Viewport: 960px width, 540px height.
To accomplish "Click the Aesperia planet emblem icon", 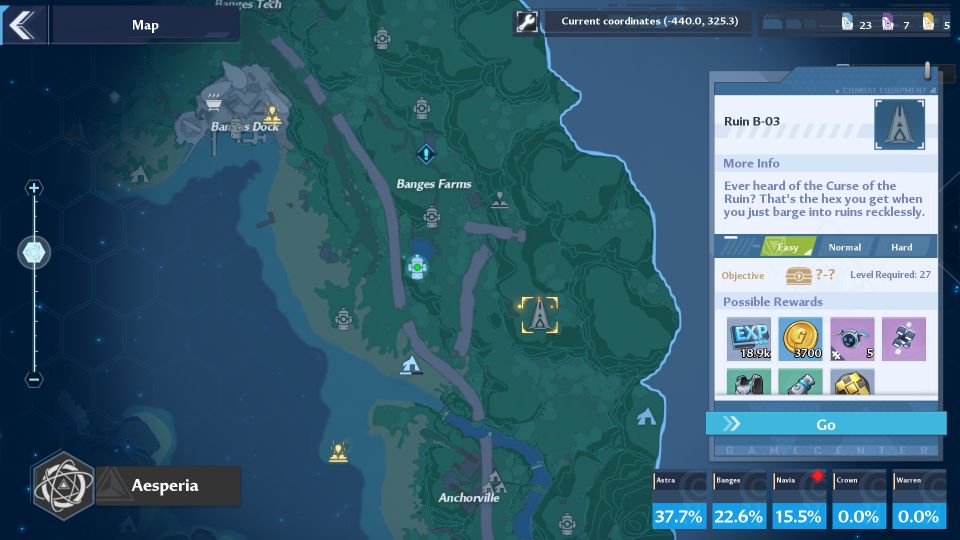I will [x=64, y=486].
